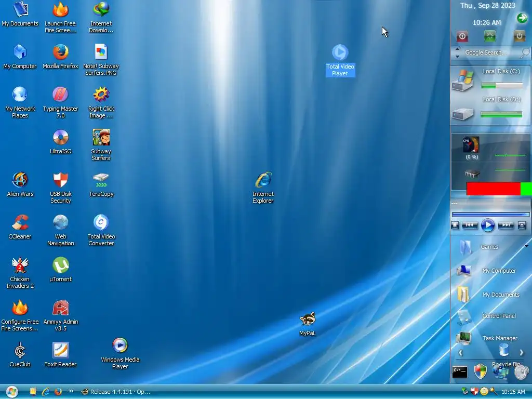
Task: Select the Windows Media Player icon
Action: (120, 354)
